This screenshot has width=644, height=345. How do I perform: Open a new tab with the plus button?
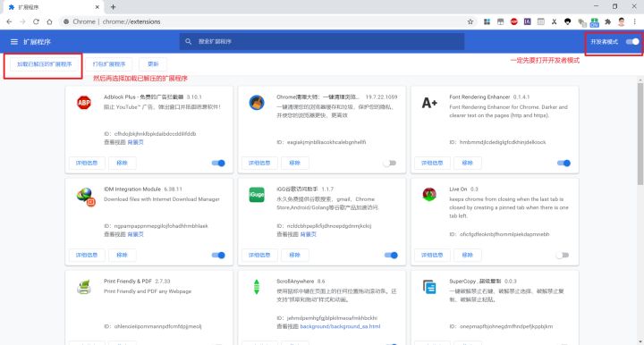[x=113, y=7]
